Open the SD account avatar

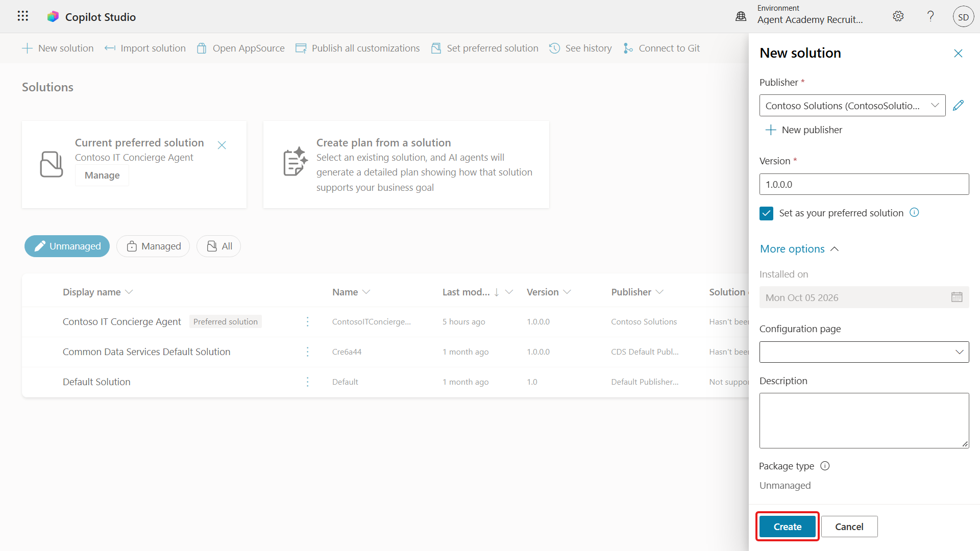963,17
